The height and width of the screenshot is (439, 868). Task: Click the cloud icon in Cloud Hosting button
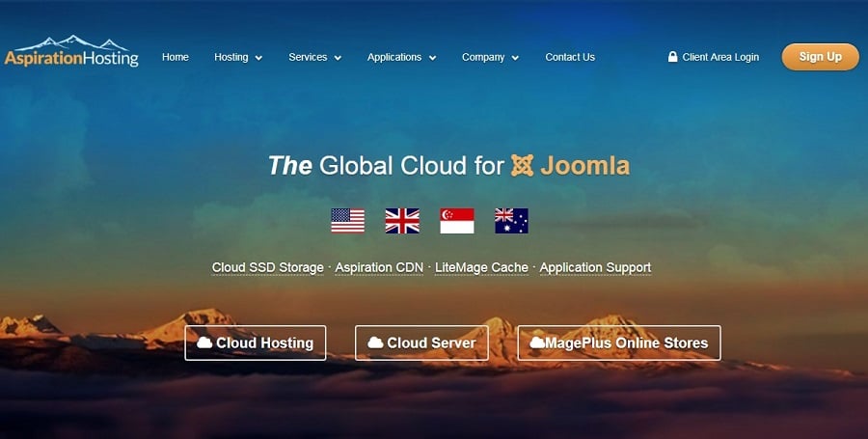[x=204, y=343]
